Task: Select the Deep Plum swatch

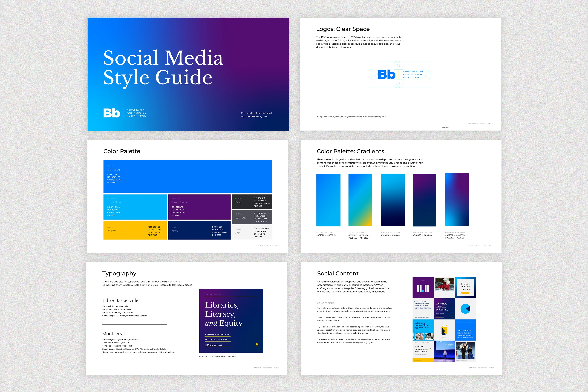Action: 199,207
